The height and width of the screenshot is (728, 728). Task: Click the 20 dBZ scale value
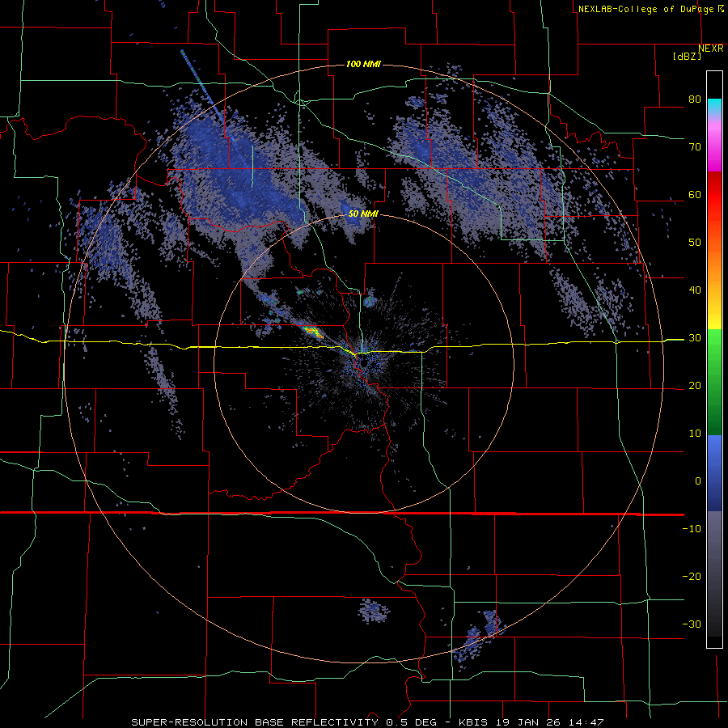[x=695, y=386]
